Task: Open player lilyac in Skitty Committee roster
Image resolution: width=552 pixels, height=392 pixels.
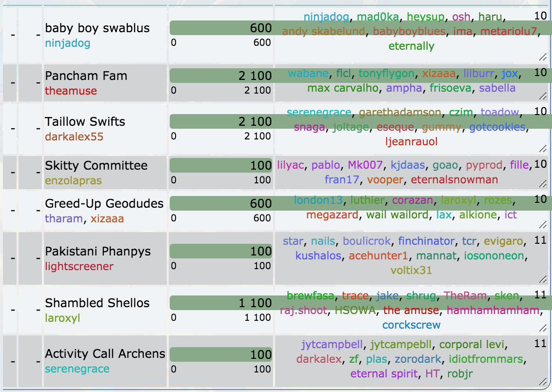Action: tap(291, 165)
